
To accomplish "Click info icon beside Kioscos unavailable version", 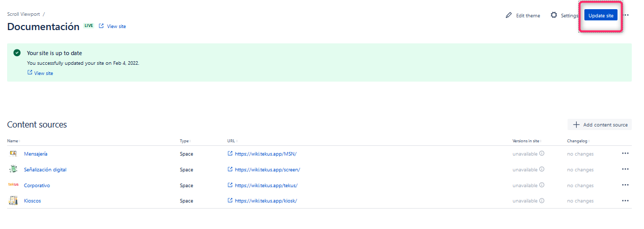I will tap(542, 201).
